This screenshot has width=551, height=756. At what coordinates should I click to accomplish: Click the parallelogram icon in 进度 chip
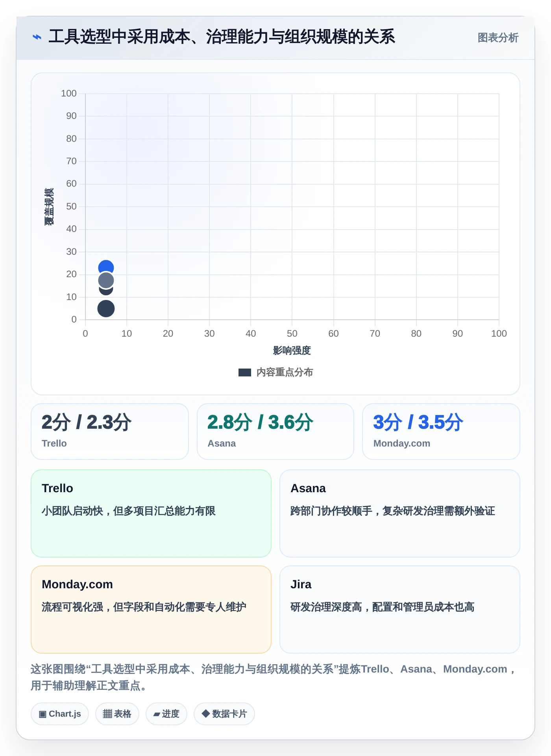point(157,714)
